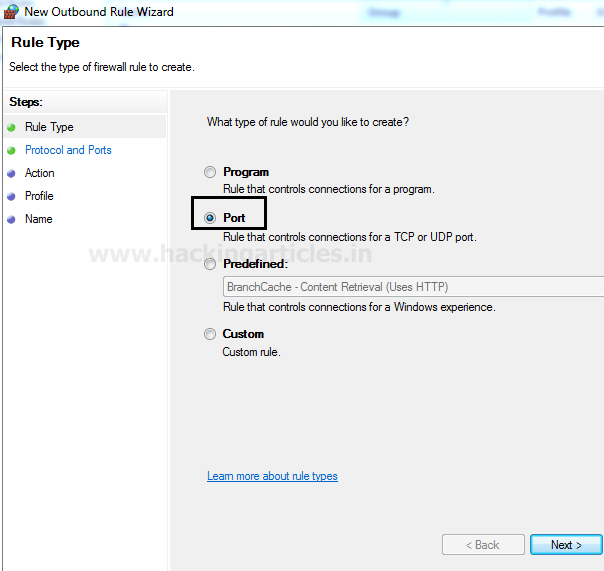The height and width of the screenshot is (571, 604).
Task: Click purple bullet beside Action step
Action: [11, 173]
